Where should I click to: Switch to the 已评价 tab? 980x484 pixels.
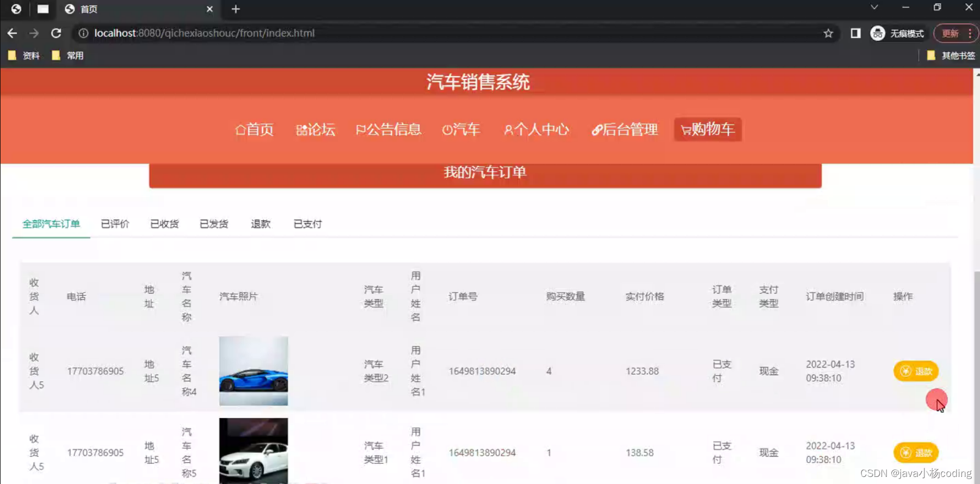pyautogui.click(x=115, y=224)
